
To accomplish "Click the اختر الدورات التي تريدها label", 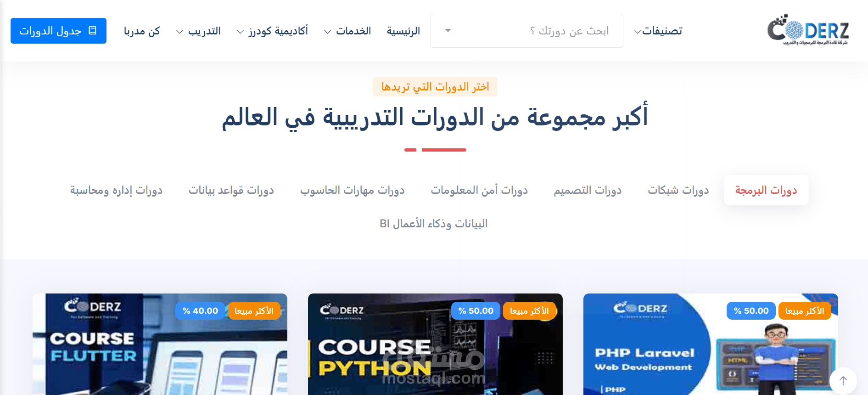I will pos(435,87).
